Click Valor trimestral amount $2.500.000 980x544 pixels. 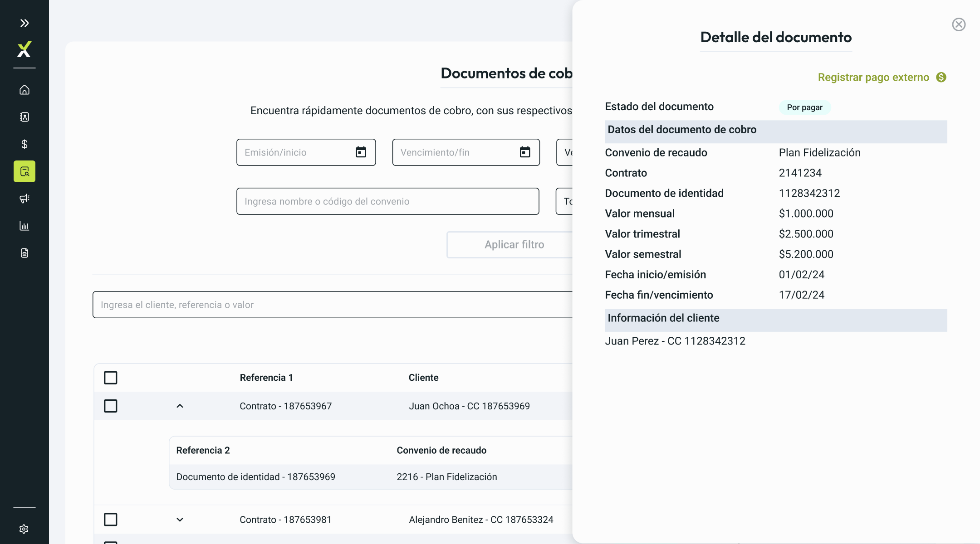(x=806, y=234)
